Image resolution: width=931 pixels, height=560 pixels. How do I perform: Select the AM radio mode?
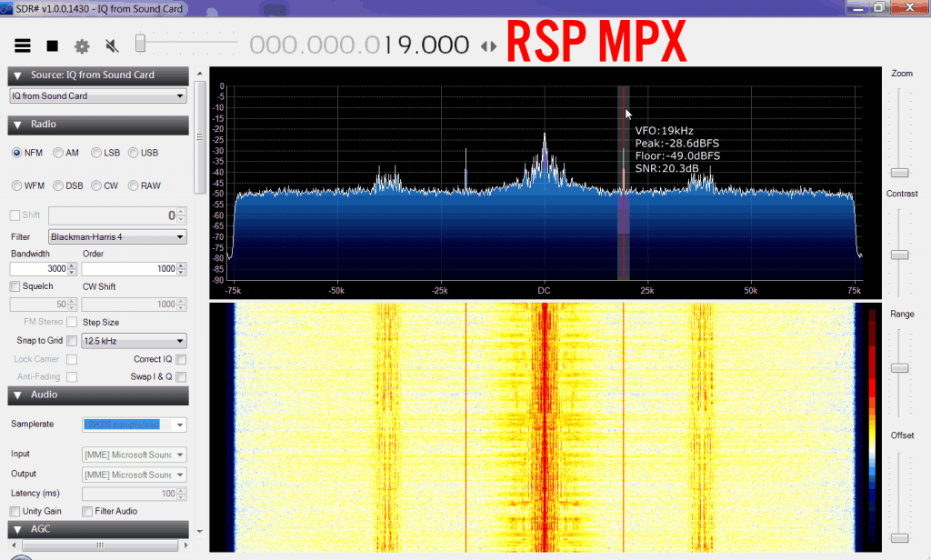(x=59, y=153)
